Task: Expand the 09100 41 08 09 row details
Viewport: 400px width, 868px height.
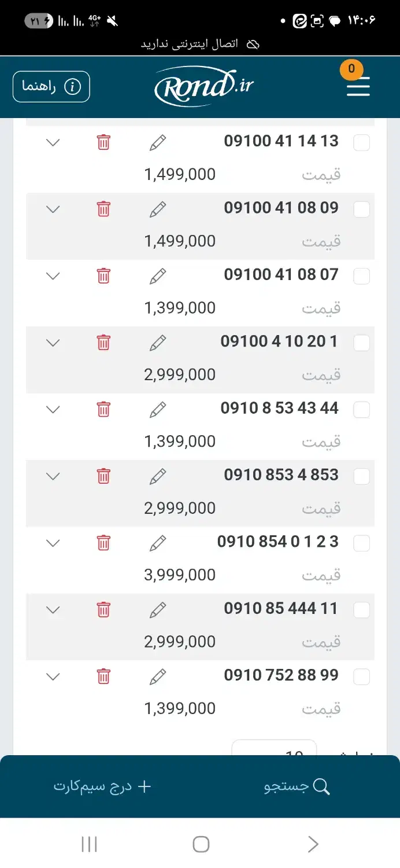Action: tap(53, 209)
